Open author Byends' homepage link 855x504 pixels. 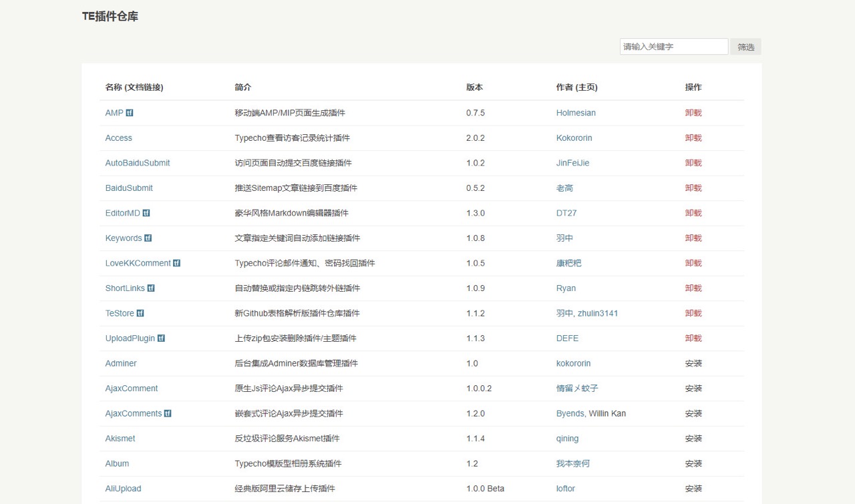[x=570, y=413]
